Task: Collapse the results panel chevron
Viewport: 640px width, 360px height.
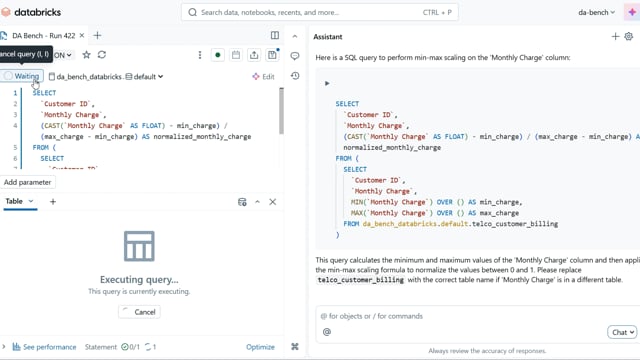Action: pyautogui.click(x=257, y=202)
